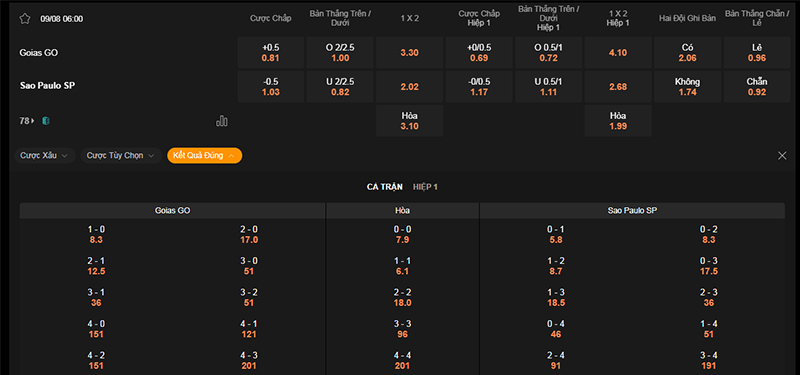Pick over O 2/2.5 at 1.00
Image resolution: width=800 pixels, height=375 pixels.
(x=340, y=53)
